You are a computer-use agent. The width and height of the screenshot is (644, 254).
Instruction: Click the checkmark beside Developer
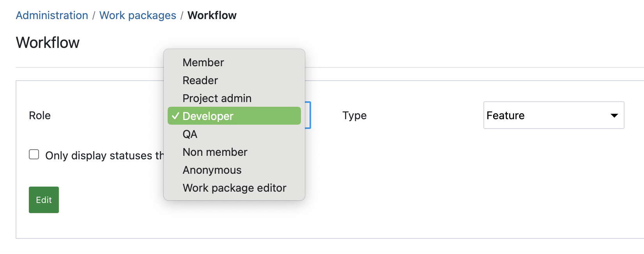coord(175,116)
